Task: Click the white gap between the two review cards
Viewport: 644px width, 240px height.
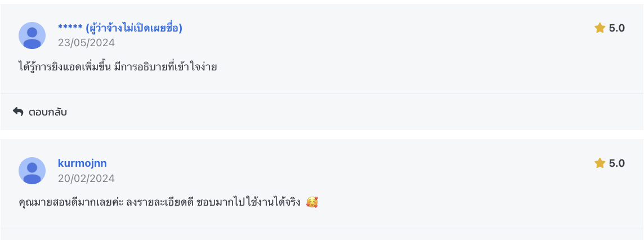Action: tap(322, 135)
